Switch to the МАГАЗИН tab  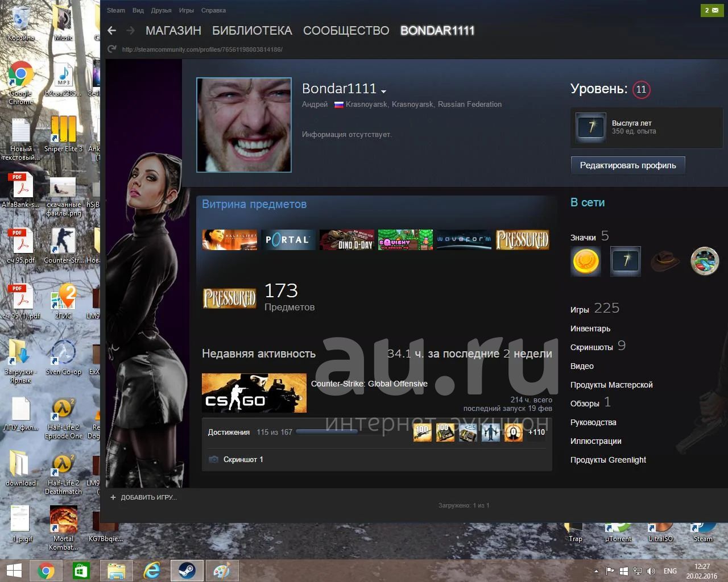coord(173,31)
